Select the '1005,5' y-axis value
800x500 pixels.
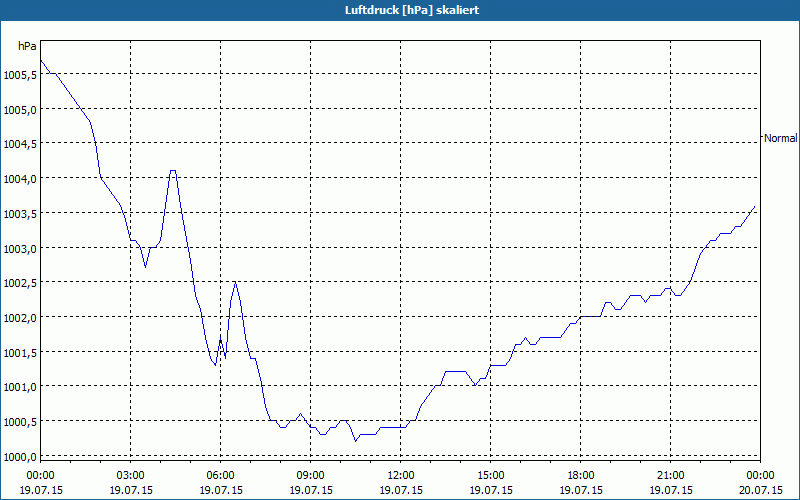click(x=20, y=75)
